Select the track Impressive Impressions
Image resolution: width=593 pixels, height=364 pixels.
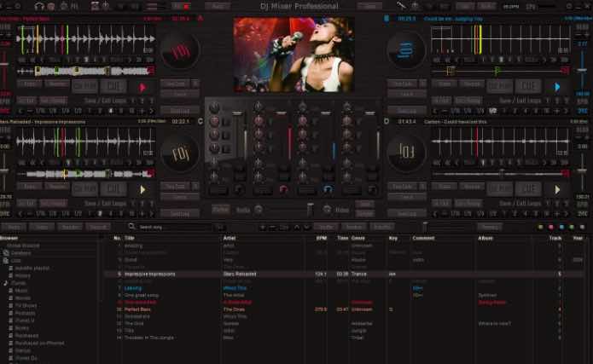click(x=343, y=274)
